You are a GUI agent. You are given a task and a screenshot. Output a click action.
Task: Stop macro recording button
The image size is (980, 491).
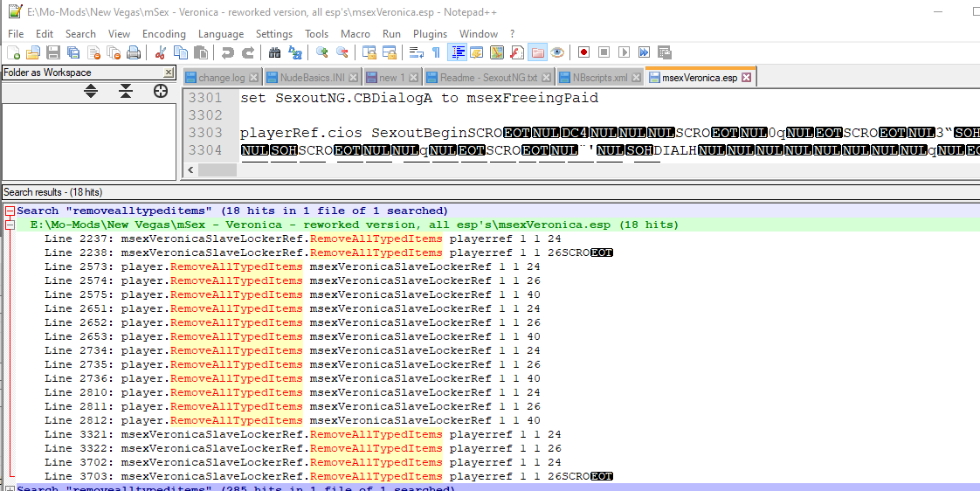tap(604, 52)
